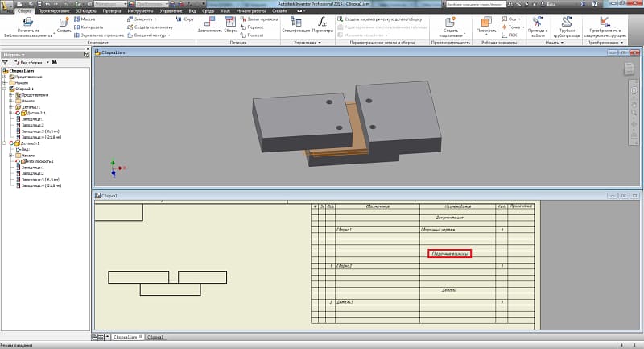Click the help question mark icon

pyautogui.click(x=594, y=4)
